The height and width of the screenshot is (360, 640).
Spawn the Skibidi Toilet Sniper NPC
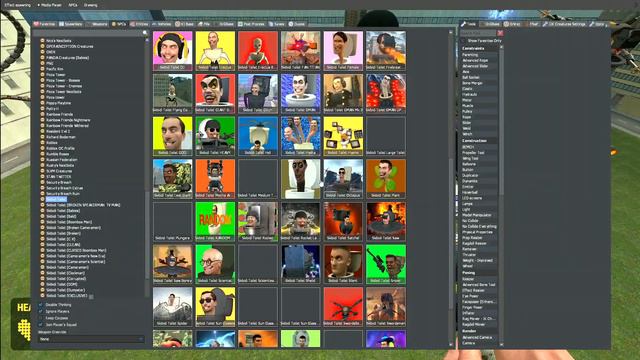point(386,264)
